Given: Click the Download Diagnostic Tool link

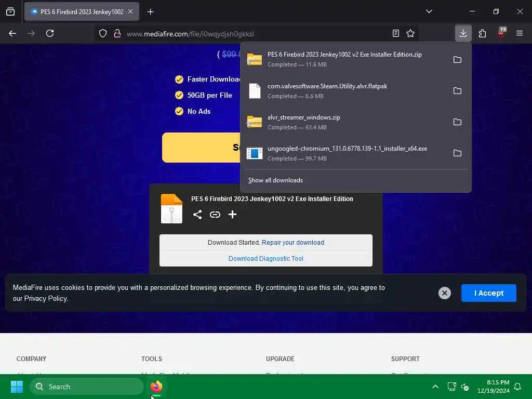Looking at the screenshot, I should click(265, 259).
